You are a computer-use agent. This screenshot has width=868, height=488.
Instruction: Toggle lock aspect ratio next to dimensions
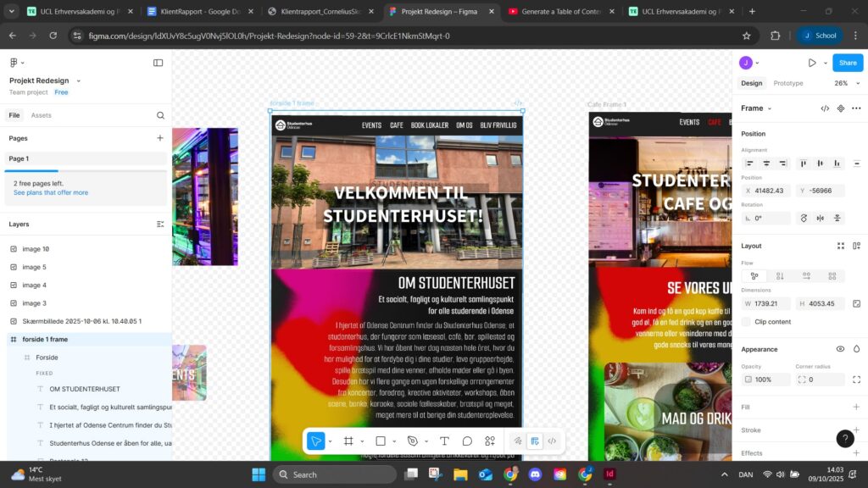[x=856, y=304]
